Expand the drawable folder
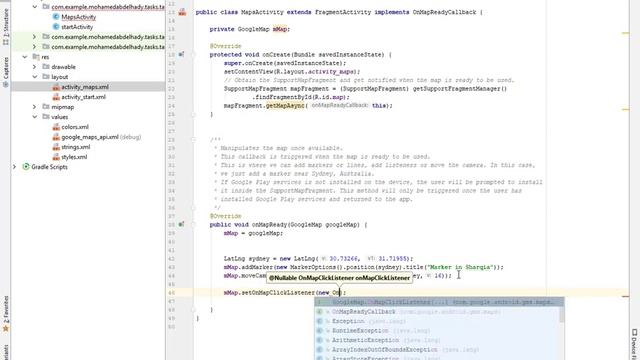The image size is (640, 360). [35, 67]
